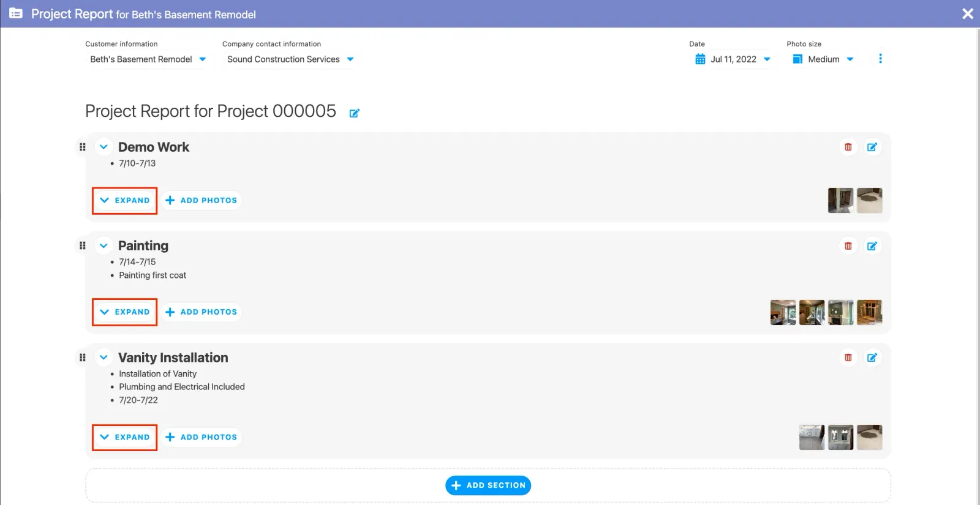Click trash icon for Vanity Installation
Image resolution: width=980 pixels, height=505 pixels.
[848, 357]
